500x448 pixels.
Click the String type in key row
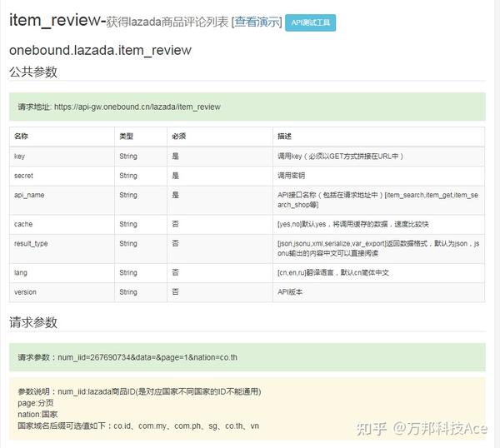[x=128, y=156]
